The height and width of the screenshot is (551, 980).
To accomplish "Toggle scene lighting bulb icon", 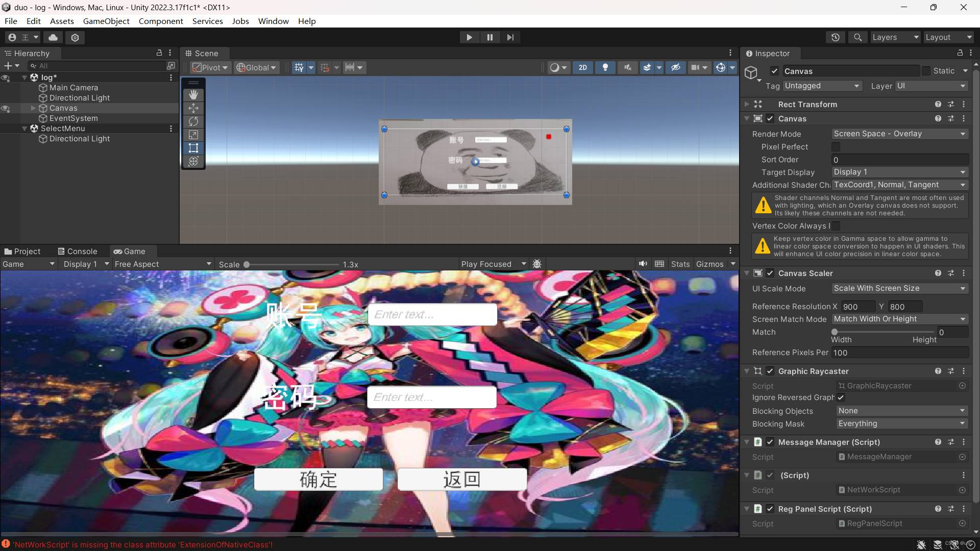I will (x=605, y=67).
